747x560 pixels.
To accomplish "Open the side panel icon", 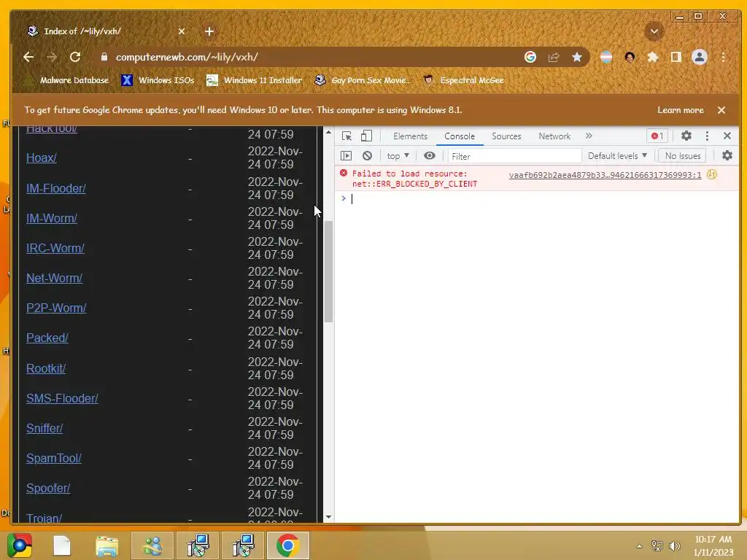I will (x=676, y=57).
